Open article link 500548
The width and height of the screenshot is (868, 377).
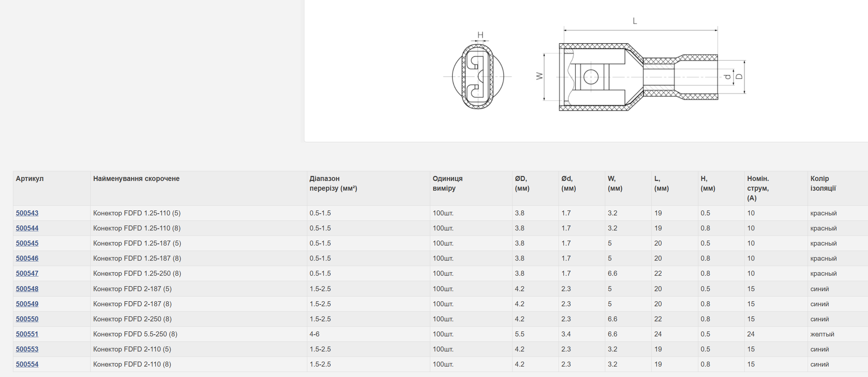tap(27, 289)
